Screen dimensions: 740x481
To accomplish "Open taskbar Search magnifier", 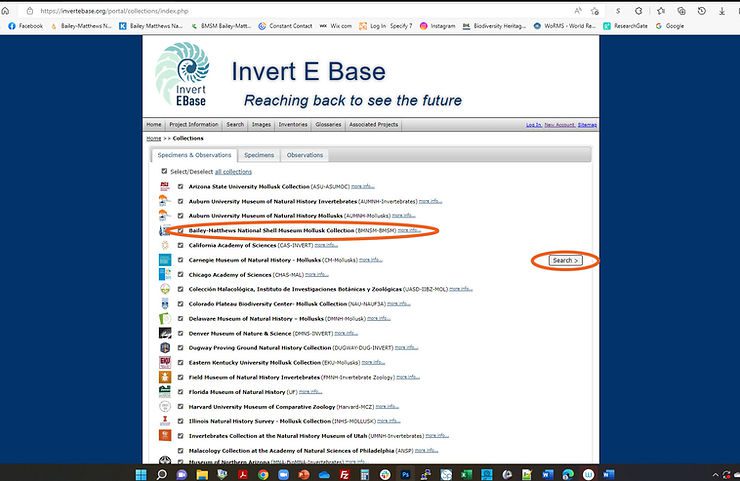I will pos(161,474).
